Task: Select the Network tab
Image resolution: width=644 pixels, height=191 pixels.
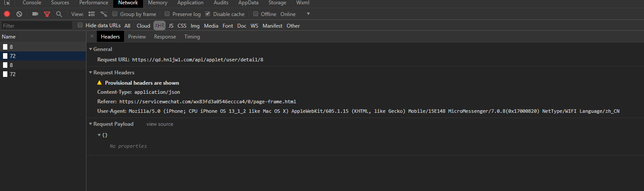Action: click(128, 3)
